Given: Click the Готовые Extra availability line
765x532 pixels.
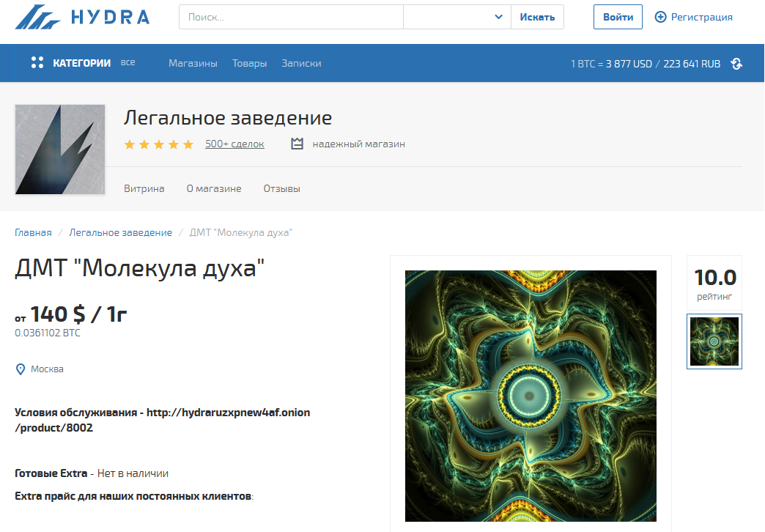Looking at the screenshot, I should click(x=92, y=473).
